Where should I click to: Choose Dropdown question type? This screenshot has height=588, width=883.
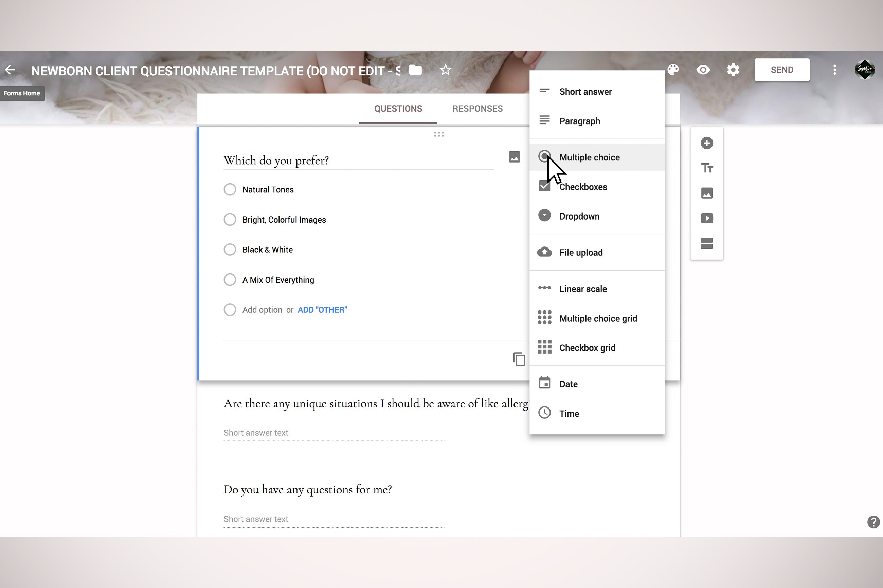579,216
